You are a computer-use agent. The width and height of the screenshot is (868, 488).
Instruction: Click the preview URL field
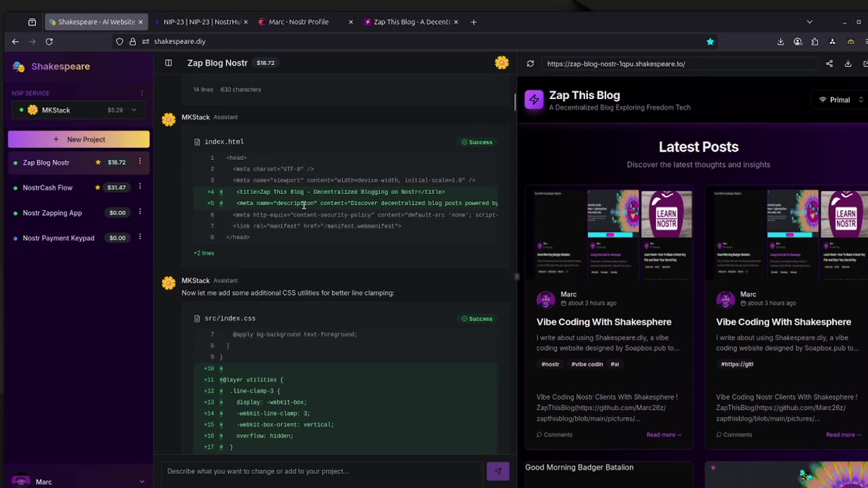click(680, 64)
